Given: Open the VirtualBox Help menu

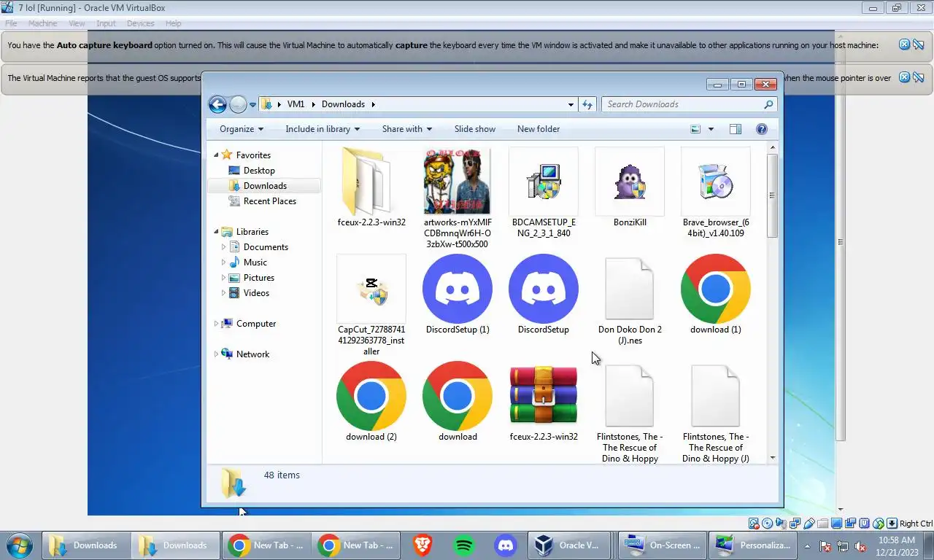Looking at the screenshot, I should coord(173,23).
